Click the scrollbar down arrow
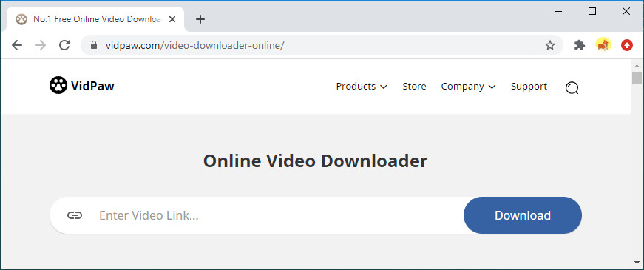Screen dimensions: 644x270 (637, 262)
